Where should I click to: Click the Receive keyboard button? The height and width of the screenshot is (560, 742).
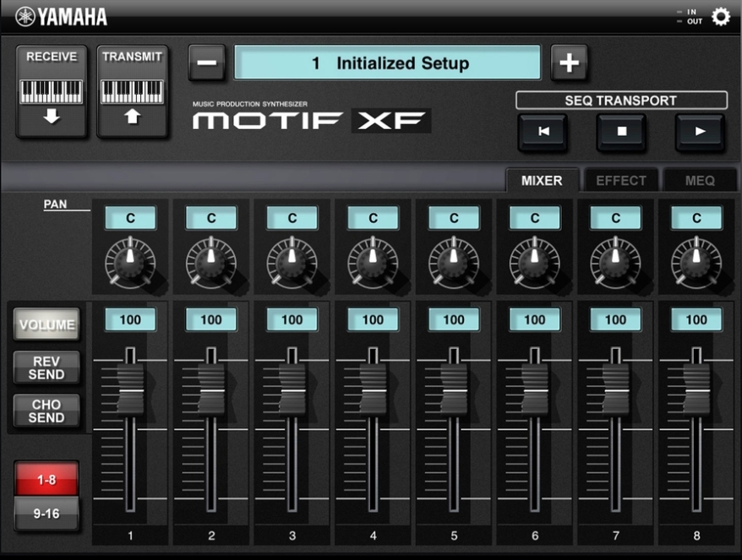coord(52,91)
